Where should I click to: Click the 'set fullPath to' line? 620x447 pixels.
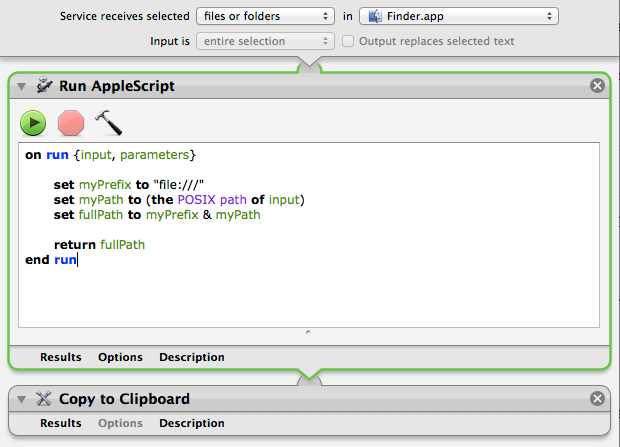157,215
